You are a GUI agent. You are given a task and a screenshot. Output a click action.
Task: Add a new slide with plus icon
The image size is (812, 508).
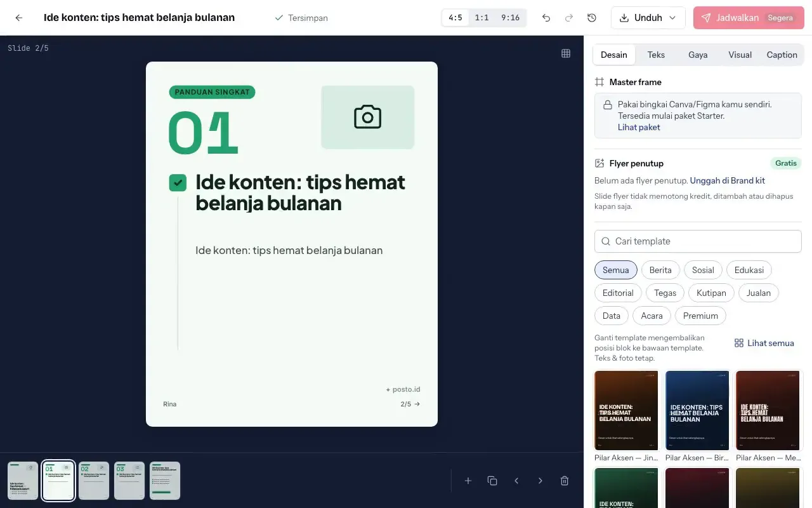tap(468, 481)
